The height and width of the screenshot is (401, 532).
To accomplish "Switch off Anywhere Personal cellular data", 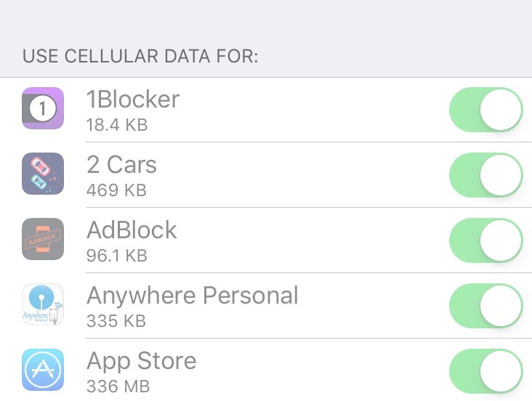I will click(486, 306).
